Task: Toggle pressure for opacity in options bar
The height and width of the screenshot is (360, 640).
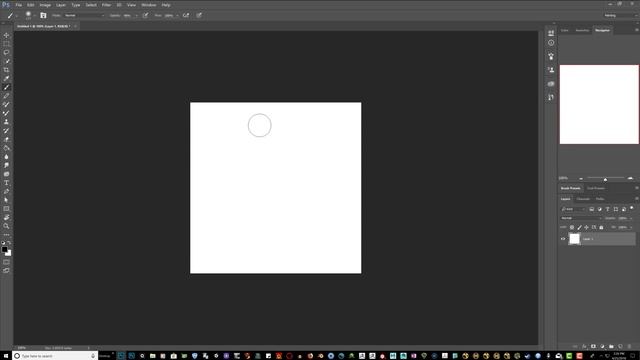Action: pos(145,15)
